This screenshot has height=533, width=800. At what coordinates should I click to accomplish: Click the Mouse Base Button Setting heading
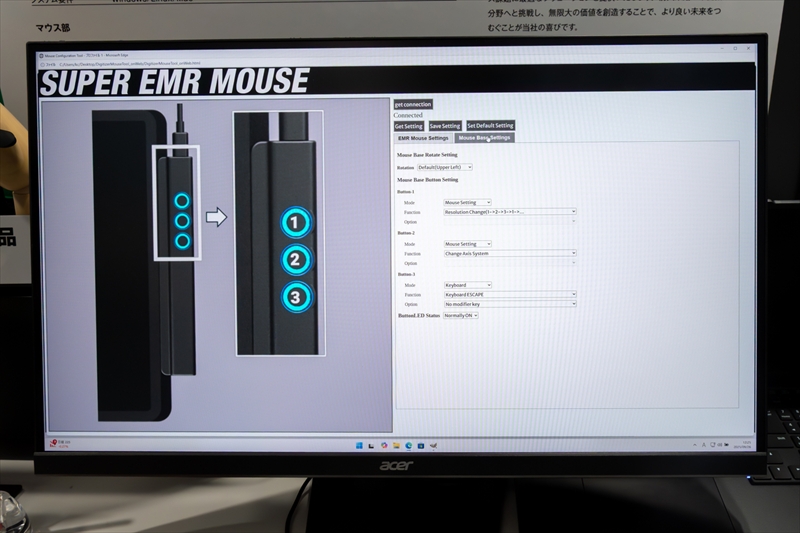[x=428, y=180]
